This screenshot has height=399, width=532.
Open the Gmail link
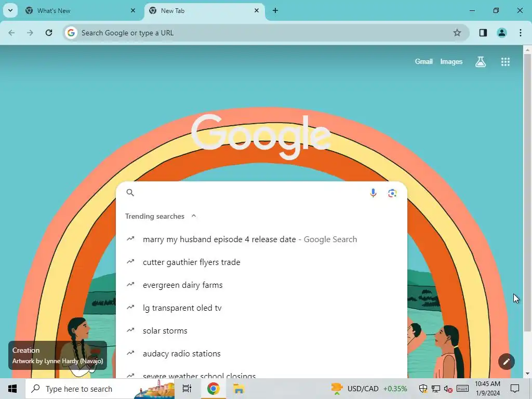pyautogui.click(x=423, y=61)
